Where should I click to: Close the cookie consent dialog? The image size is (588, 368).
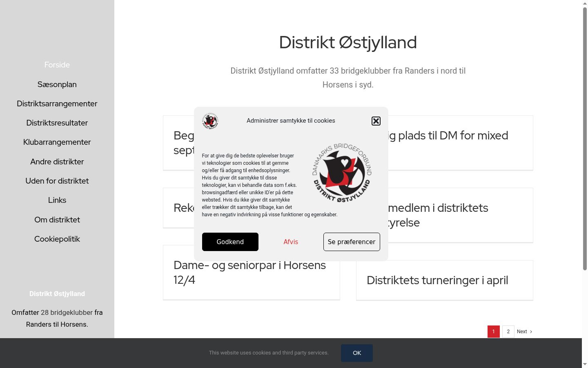pos(376,121)
